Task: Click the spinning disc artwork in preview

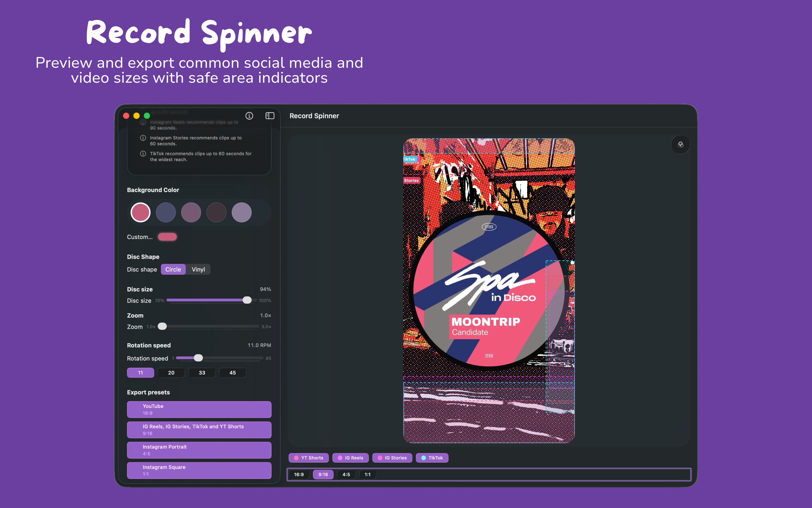Action: click(x=489, y=291)
